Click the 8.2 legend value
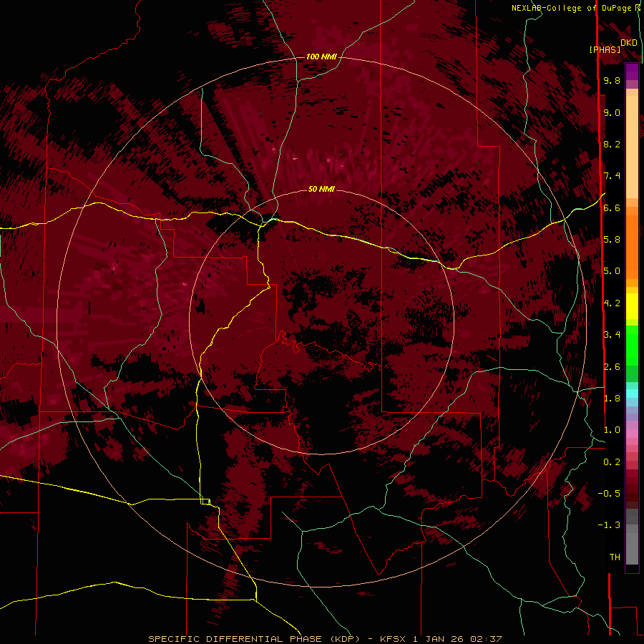 coord(612,144)
